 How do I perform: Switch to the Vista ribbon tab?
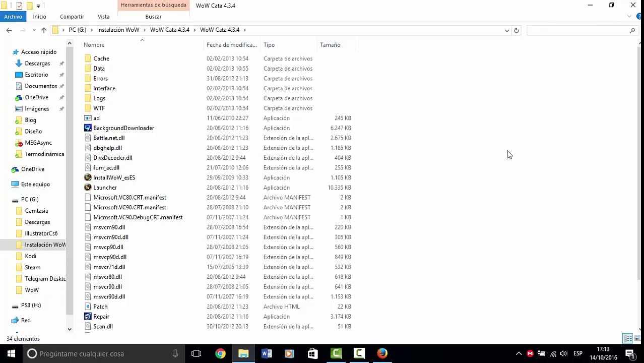[x=103, y=17]
